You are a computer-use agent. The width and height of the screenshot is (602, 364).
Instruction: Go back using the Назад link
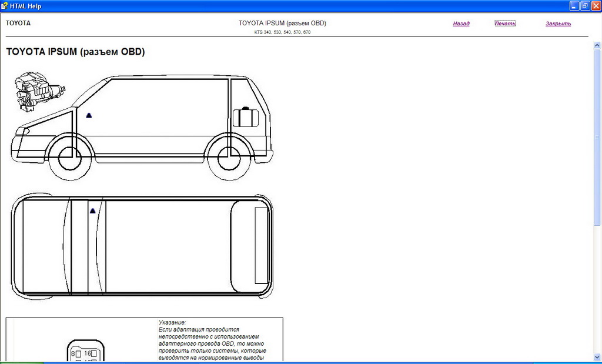pos(461,24)
